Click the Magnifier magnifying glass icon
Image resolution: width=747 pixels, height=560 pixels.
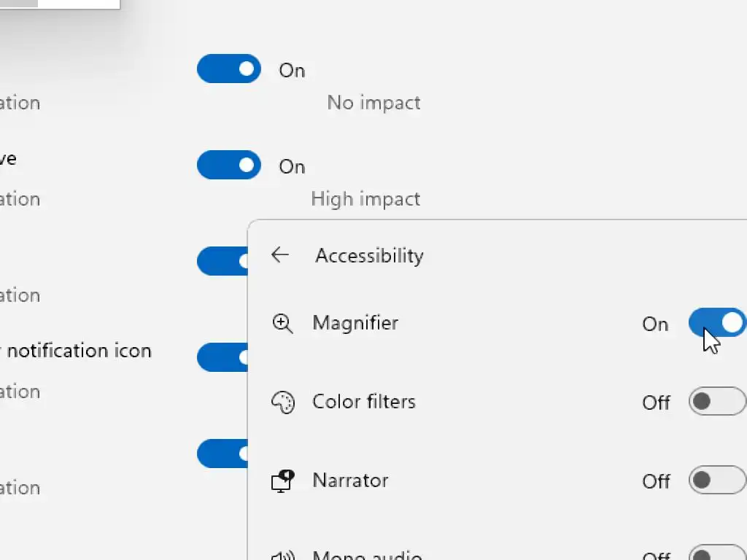282,323
